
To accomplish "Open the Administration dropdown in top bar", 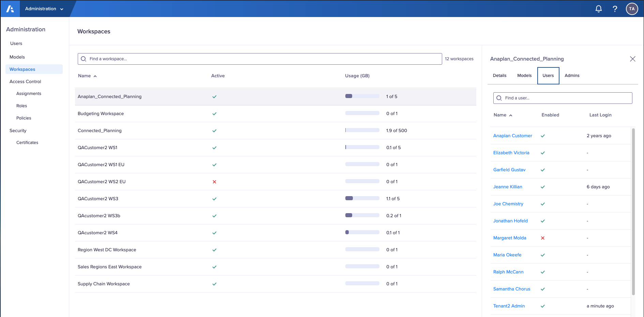I will tap(44, 9).
